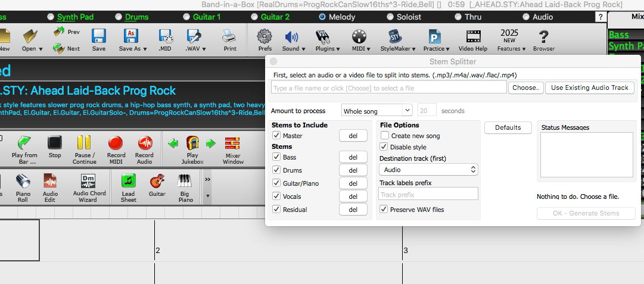Select the Drums track radio button
This screenshot has width=644, height=284.
[119, 17]
